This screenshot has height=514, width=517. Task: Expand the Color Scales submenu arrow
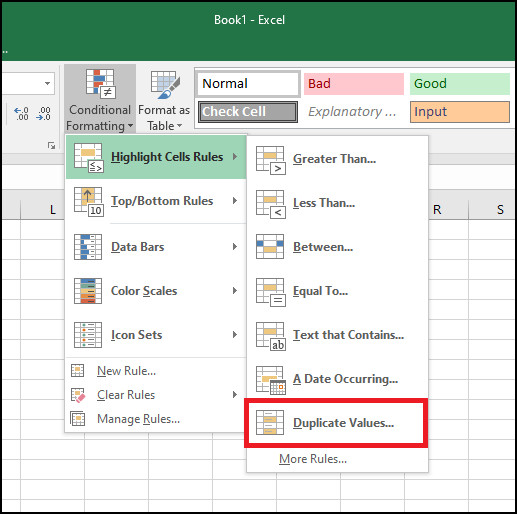[235, 291]
